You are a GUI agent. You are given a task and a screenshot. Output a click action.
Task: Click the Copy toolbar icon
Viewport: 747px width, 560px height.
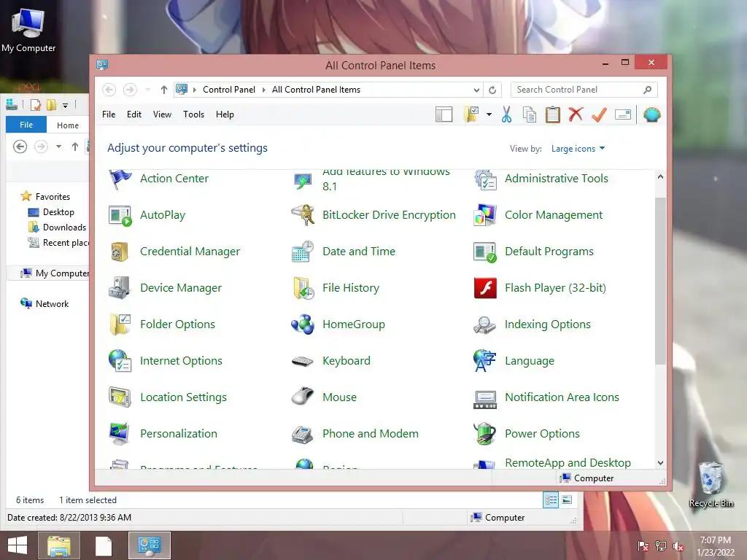(530, 114)
